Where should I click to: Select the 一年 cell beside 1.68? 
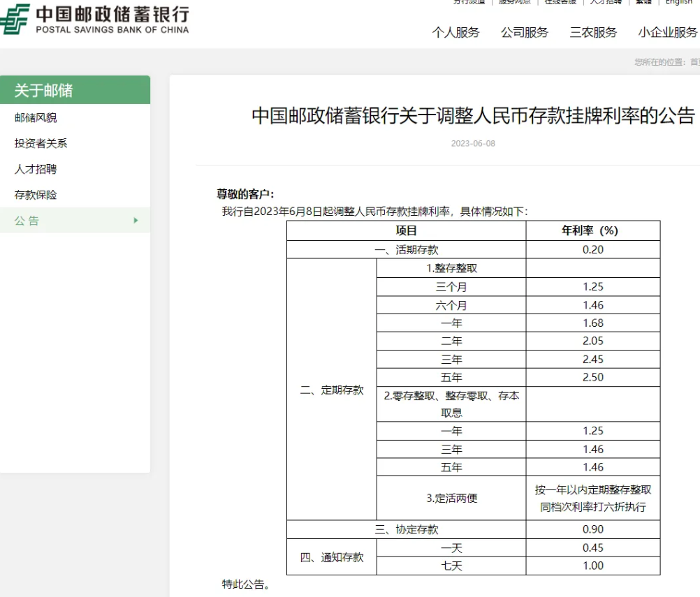451,323
